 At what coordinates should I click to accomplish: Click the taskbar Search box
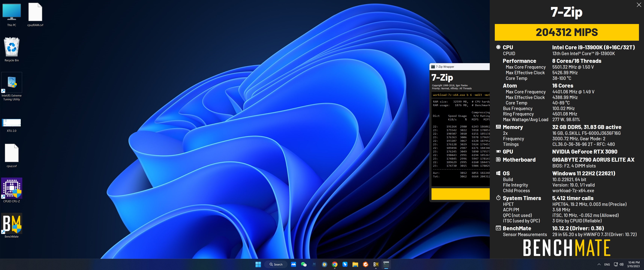276,264
